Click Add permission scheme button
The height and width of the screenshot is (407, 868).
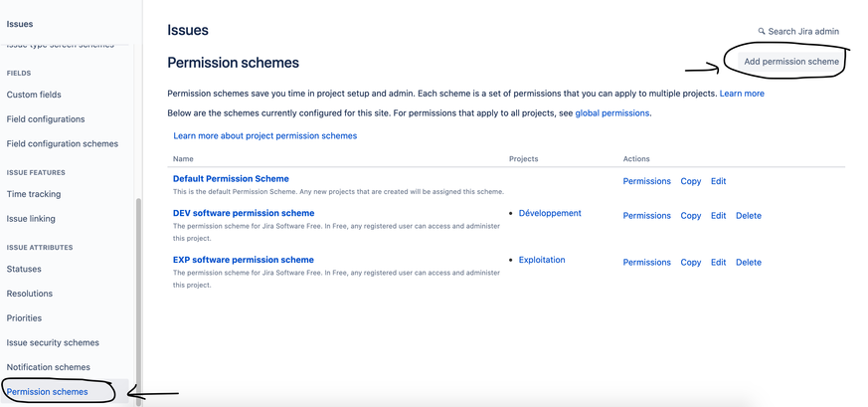click(x=791, y=62)
